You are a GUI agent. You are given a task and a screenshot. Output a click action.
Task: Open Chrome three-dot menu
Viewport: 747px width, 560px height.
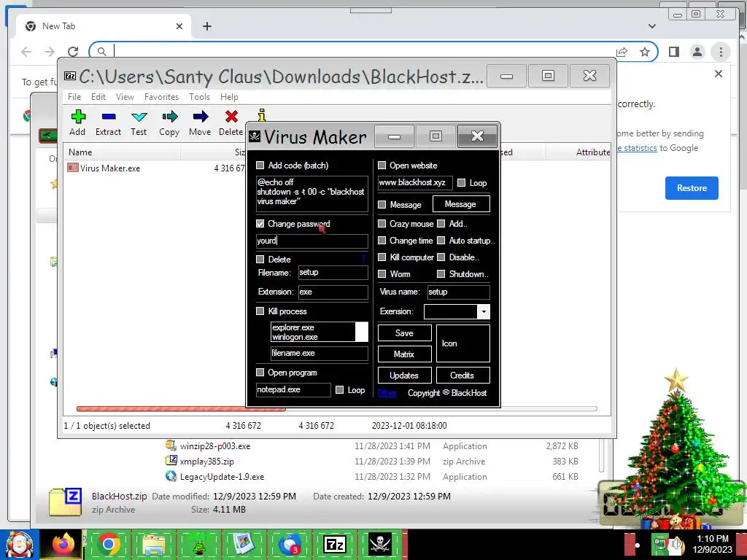click(721, 52)
